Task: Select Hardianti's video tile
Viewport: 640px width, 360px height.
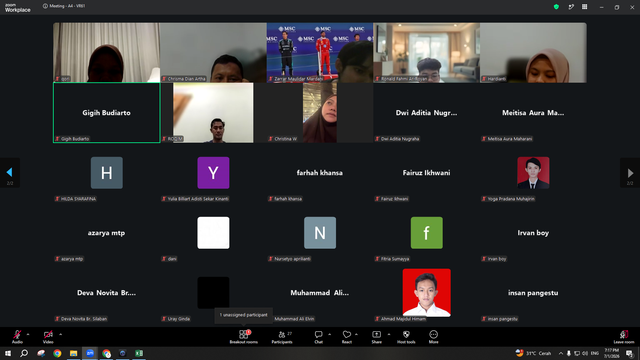Action: point(533,53)
